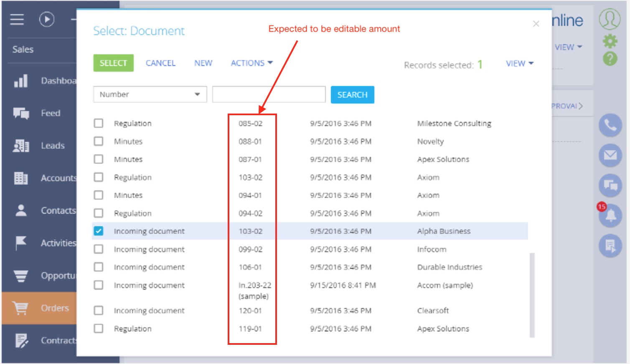Open system settings gear icon

point(610,41)
